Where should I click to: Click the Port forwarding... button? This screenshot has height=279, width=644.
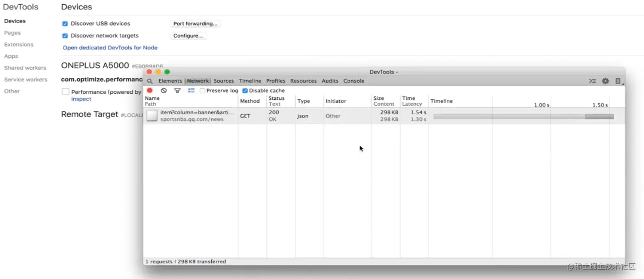pos(195,24)
